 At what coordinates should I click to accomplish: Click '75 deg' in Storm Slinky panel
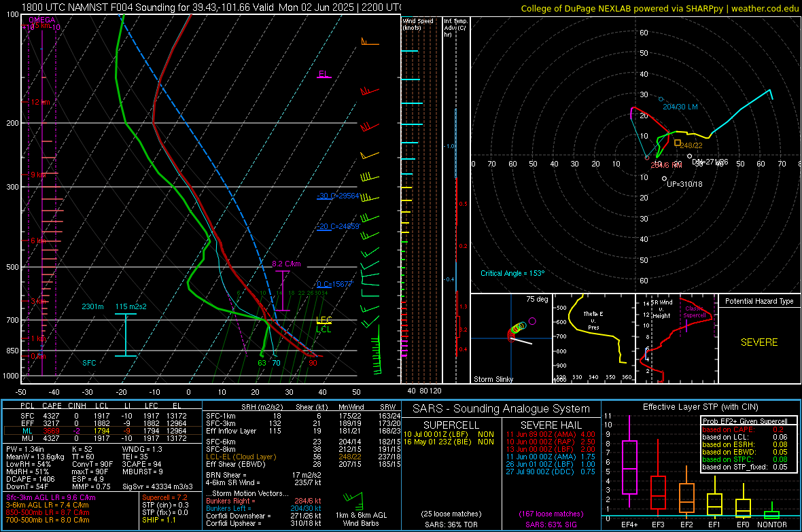click(x=537, y=299)
